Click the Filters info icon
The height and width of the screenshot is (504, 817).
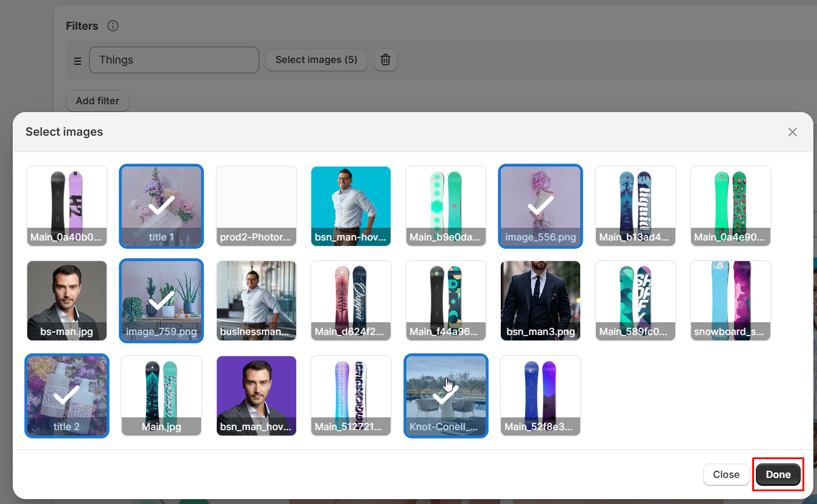pos(113,26)
